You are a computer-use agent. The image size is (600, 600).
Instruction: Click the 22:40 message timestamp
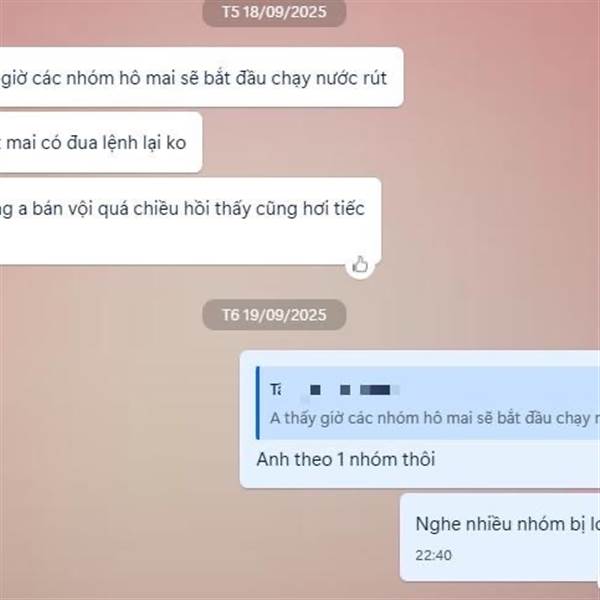434,555
